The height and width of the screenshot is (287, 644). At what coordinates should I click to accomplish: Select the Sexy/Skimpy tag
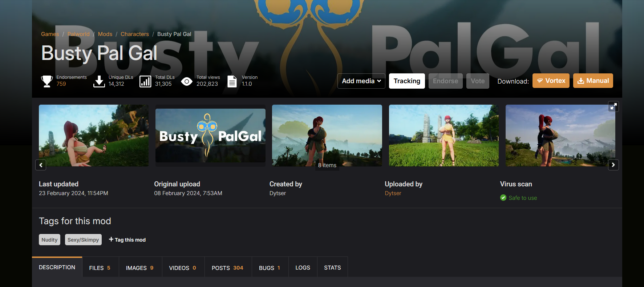(x=83, y=240)
